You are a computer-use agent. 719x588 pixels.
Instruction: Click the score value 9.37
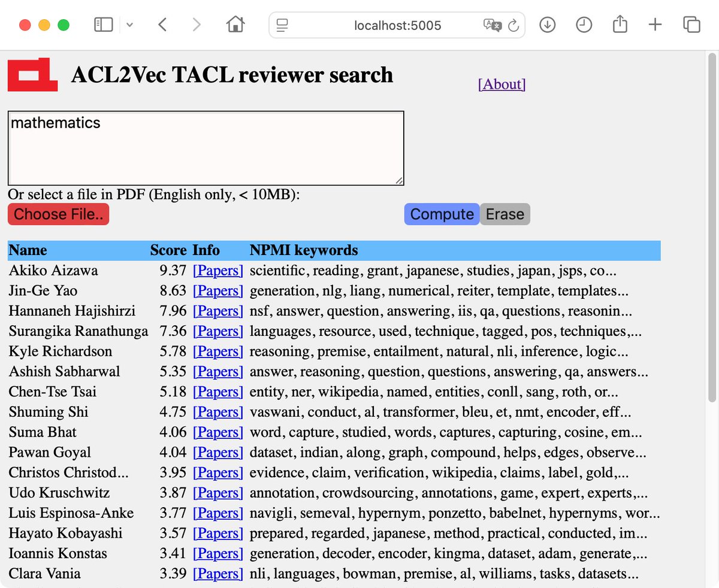[x=173, y=271]
